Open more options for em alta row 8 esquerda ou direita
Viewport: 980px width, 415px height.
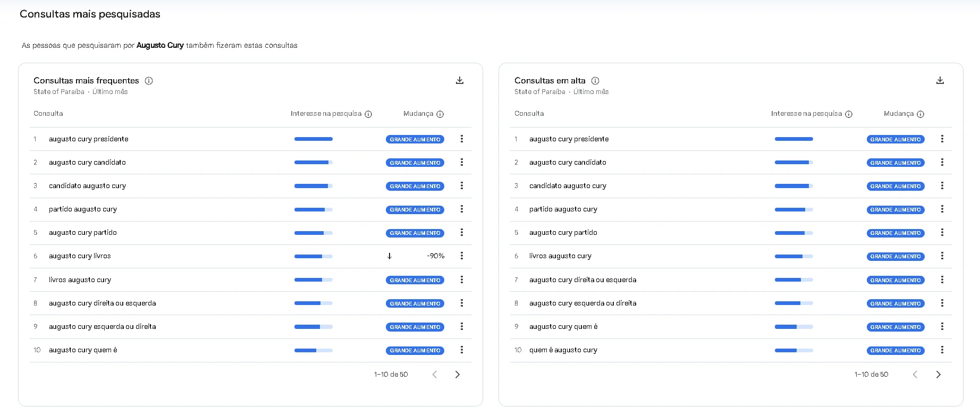pos(942,303)
